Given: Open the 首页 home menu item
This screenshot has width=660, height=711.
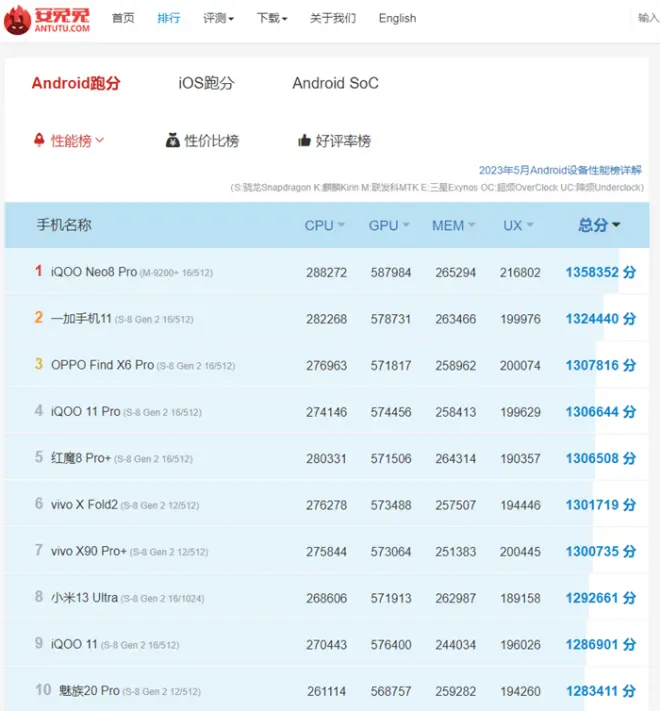Looking at the screenshot, I should [x=123, y=18].
